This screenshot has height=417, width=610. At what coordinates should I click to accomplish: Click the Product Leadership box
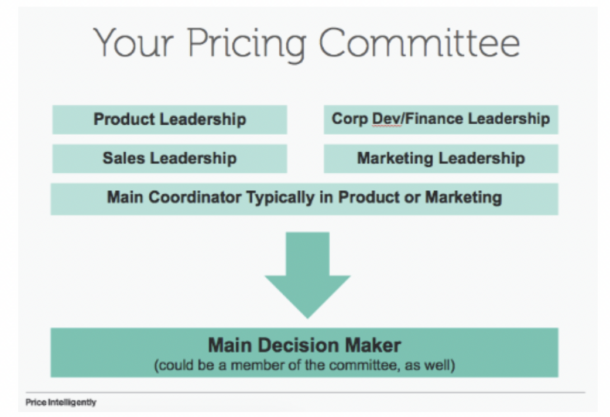click(170, 119)
